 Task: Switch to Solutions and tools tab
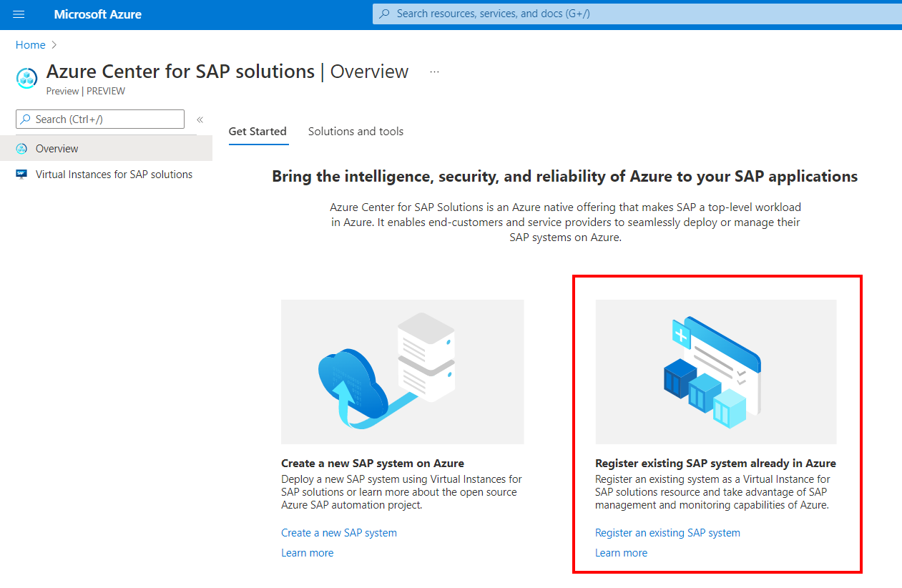pyautogui.click(x=356, y=132)
